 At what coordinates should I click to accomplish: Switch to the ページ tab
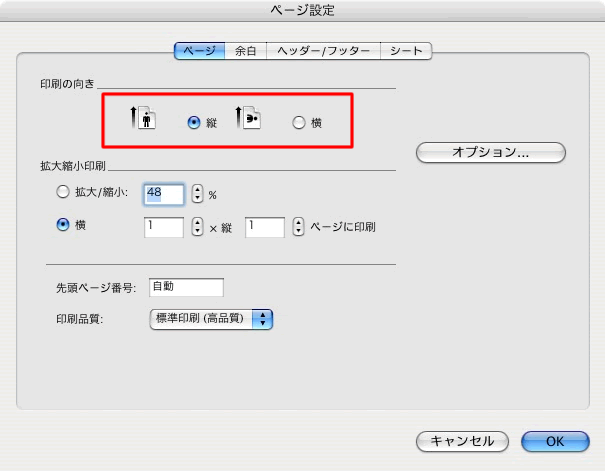point(199,50)
